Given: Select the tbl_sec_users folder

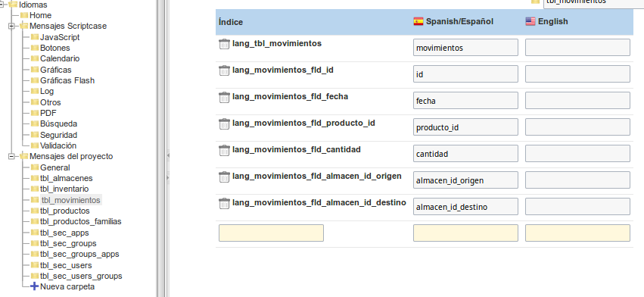Looking at the screenshot, I should [x=66, y=265].
